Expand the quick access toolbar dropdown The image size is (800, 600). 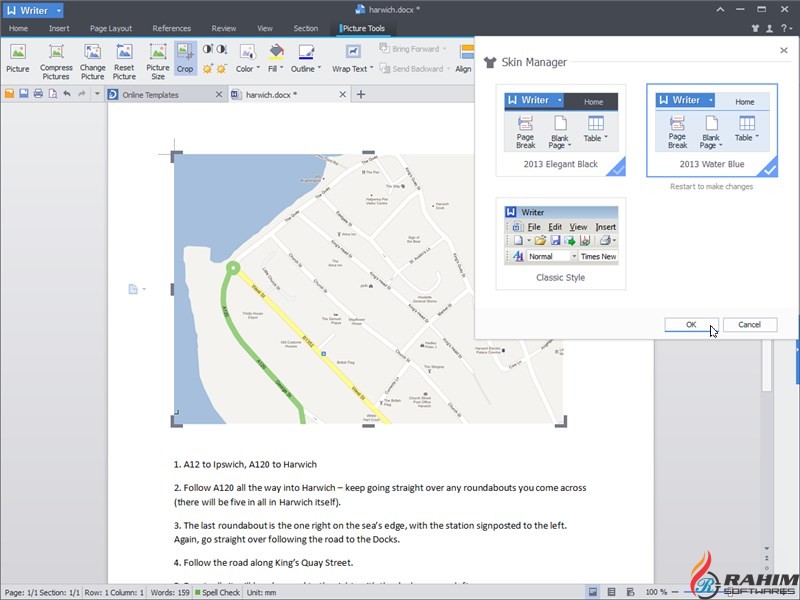click(x=97, y=94)
